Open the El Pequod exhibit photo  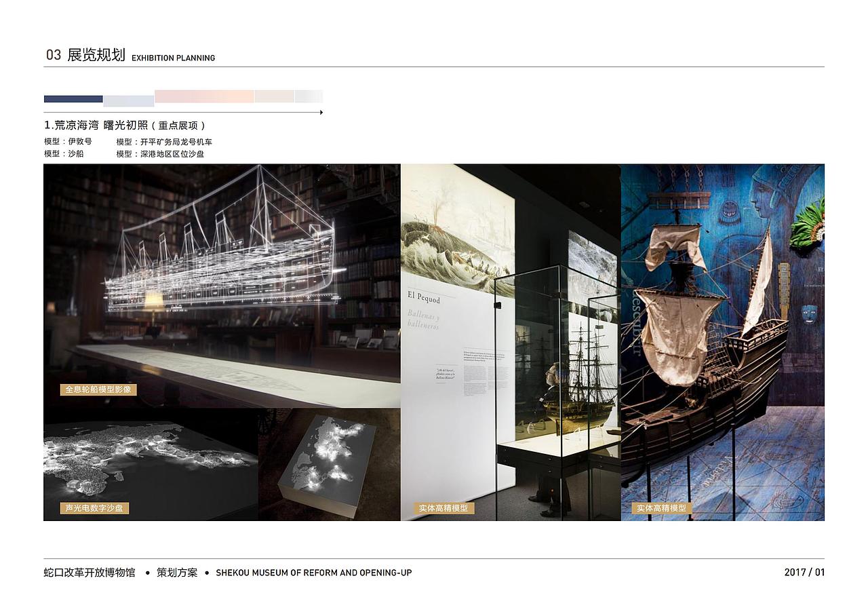click(512, 339)
